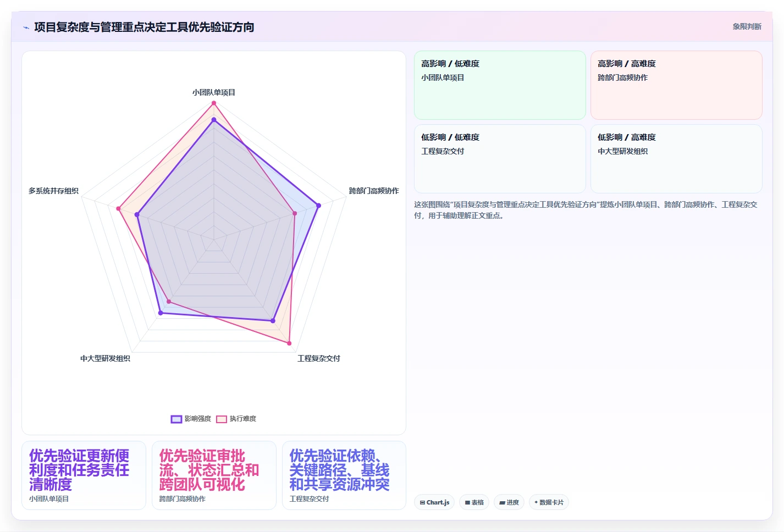784x532 pixels.
Task: Toggle 执行难度 legend swatch
Action: coord(222,419)
